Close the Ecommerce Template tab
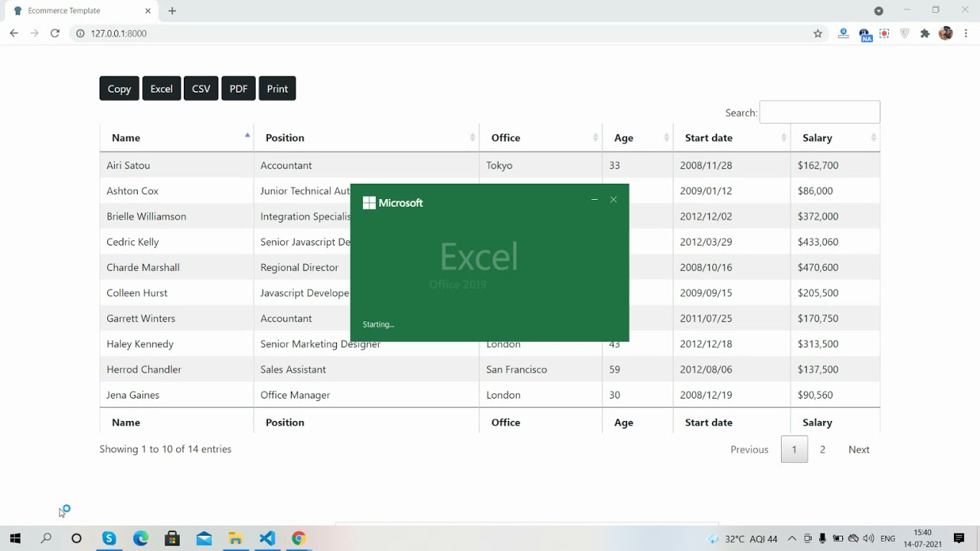This screenshot has width=980, height=551. [149, 11]
